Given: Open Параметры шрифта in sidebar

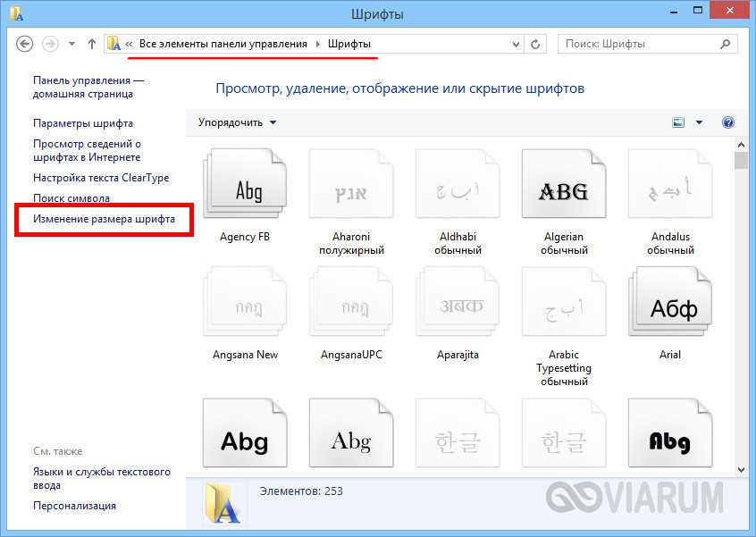Looking at the screenshot, I should click(x=83, y=123).
